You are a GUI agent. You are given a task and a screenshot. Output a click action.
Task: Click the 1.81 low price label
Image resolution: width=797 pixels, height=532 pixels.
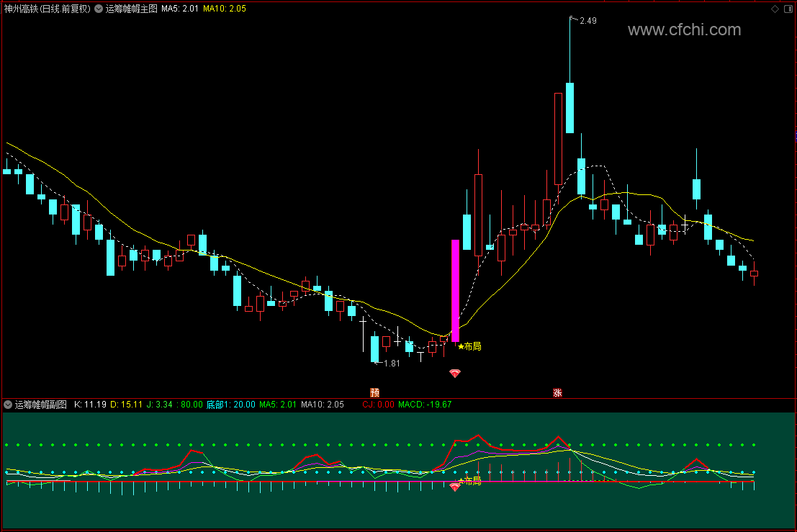392,364
